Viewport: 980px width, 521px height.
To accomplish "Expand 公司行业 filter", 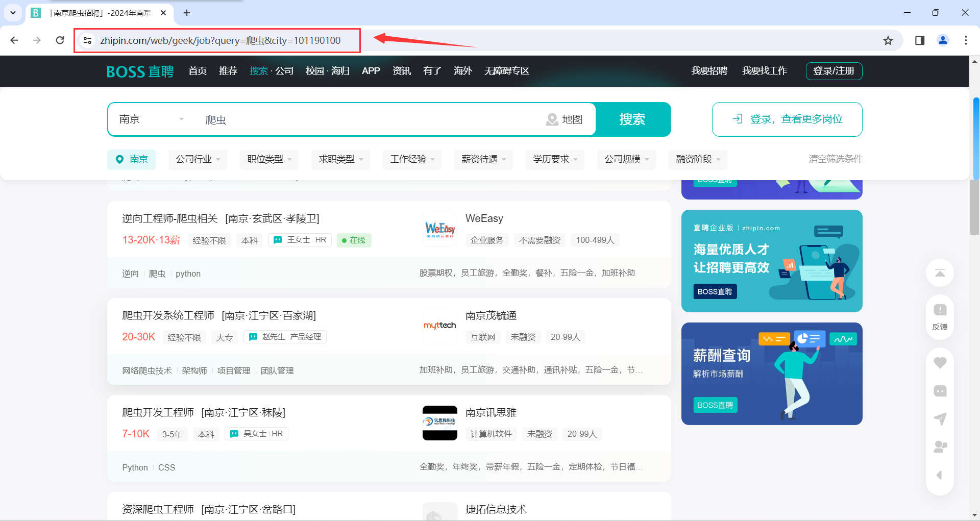I will point(198,159).
